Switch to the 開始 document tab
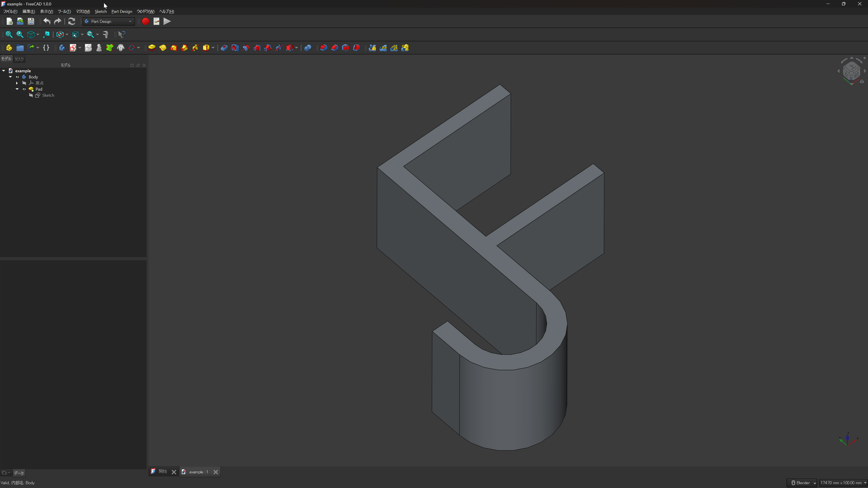Viewport: 868px width, 488px height. 163,472
